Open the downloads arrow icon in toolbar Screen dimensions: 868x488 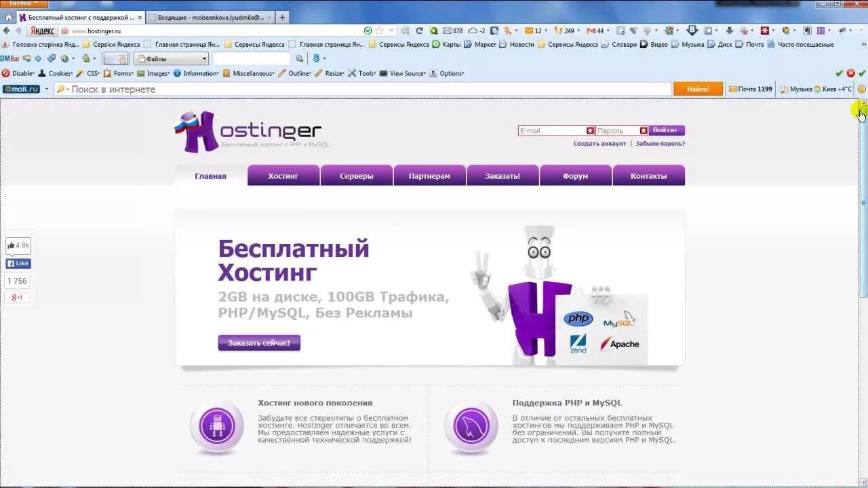(x=730, y=30)
